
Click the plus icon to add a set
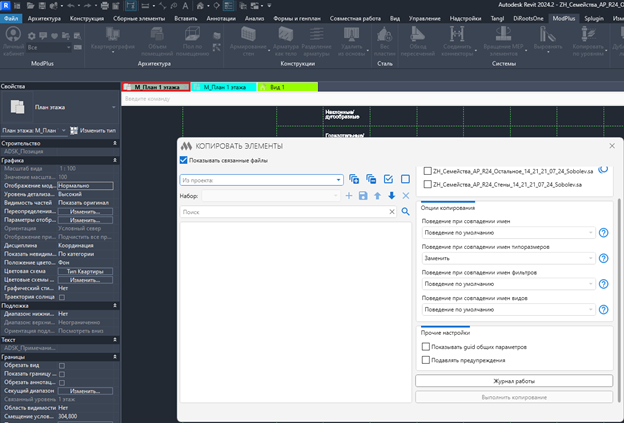click(x=349, y=196)
